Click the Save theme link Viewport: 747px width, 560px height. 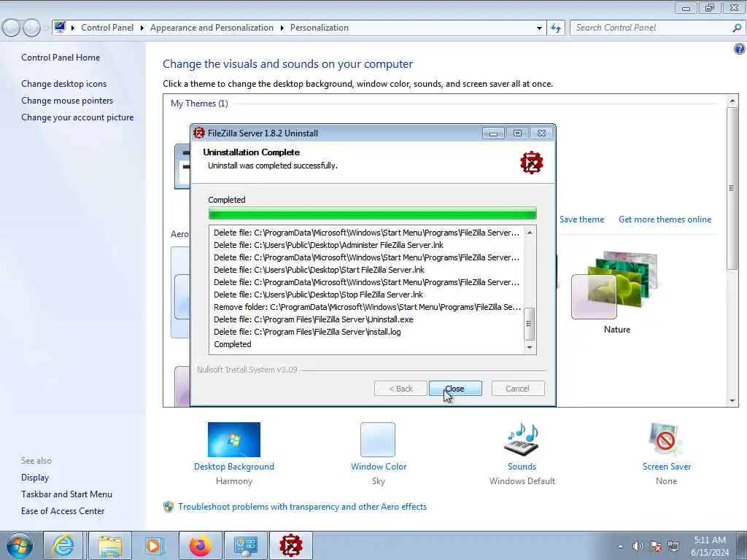(581, 219)
